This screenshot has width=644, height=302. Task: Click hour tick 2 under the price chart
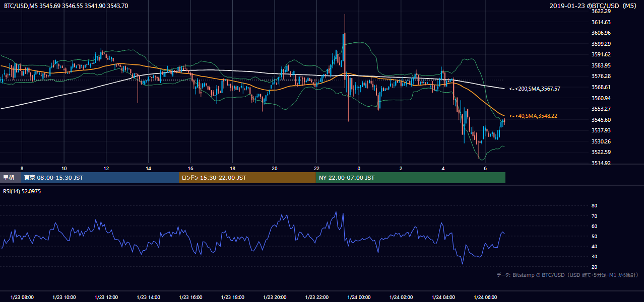401,168
